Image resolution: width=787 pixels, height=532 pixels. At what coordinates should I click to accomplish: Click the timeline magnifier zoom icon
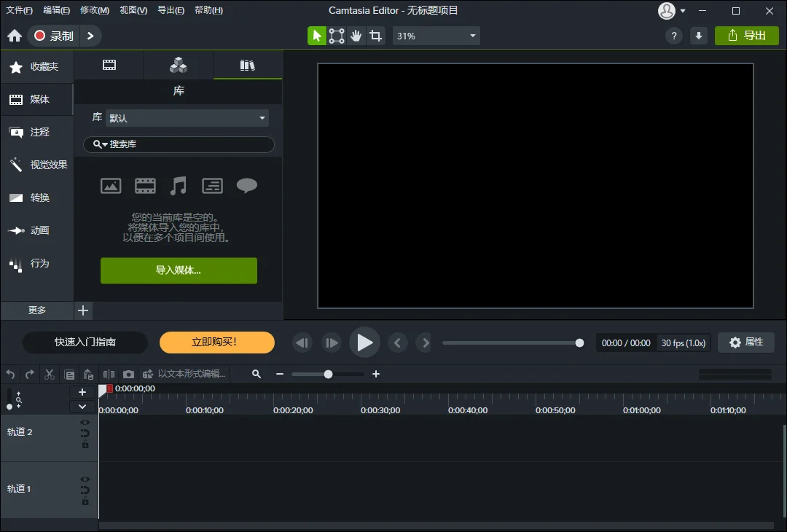(x=257, y=374)
